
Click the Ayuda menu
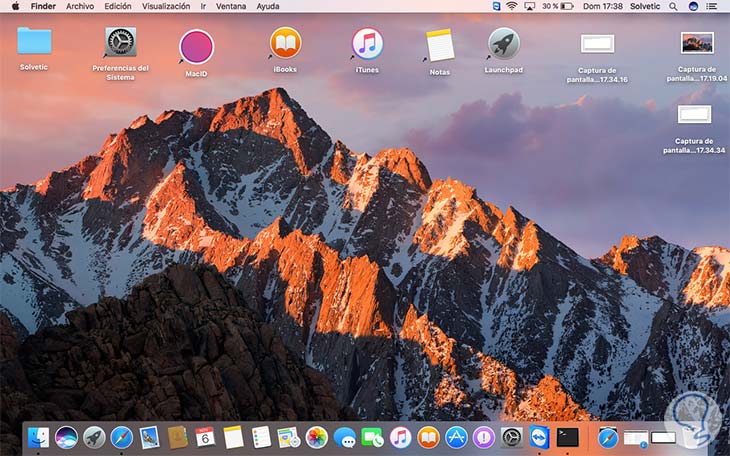pos(268,6)
